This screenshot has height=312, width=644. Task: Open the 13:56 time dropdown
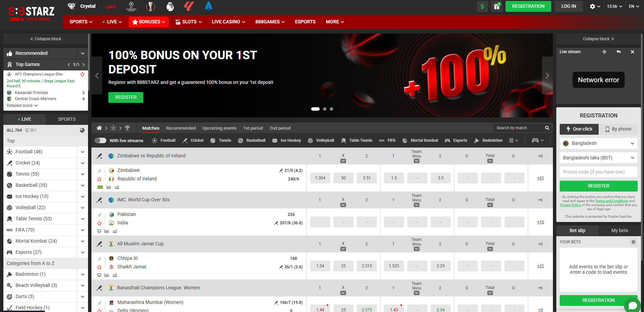(615, 6)
